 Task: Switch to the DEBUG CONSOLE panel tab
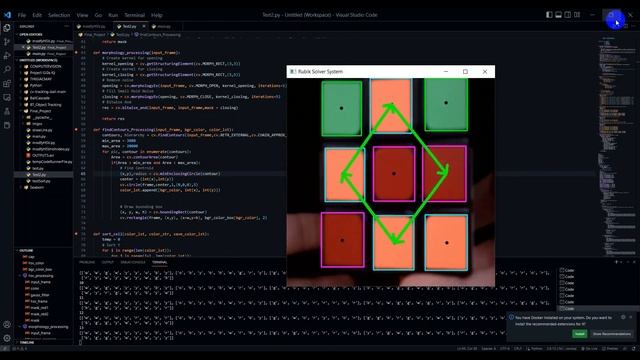pos(133,262)
